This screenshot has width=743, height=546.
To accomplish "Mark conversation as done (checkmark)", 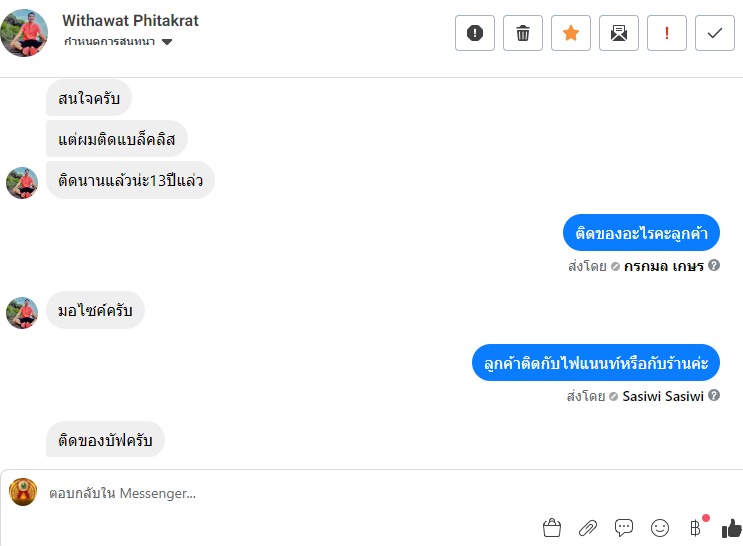I will pos(715,33).
